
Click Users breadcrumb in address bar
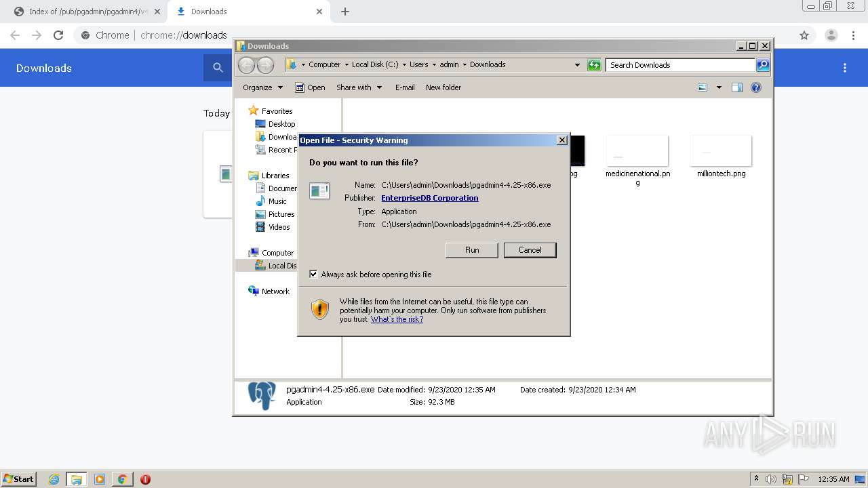[418, 65]
